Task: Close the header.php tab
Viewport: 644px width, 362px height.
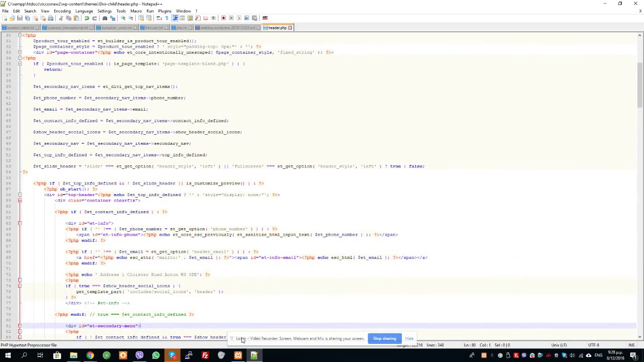Action: point(290,28)
